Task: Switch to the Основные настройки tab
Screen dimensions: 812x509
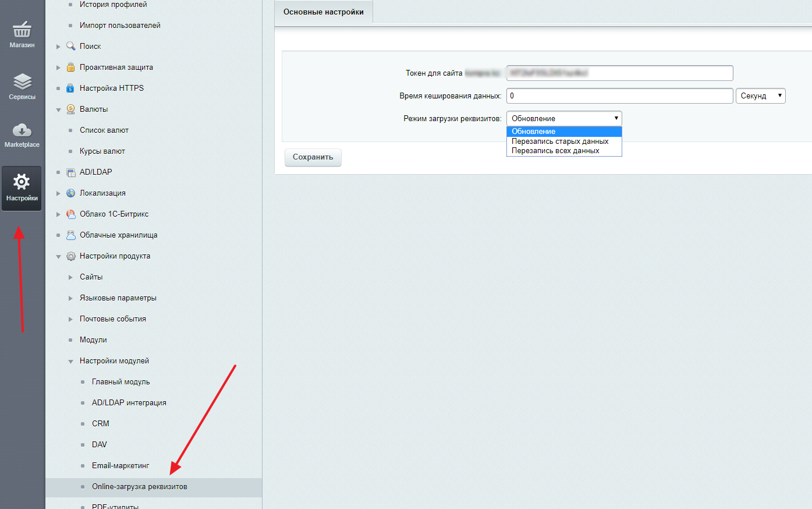Action: pyautogui.click(x=323, y=12)
